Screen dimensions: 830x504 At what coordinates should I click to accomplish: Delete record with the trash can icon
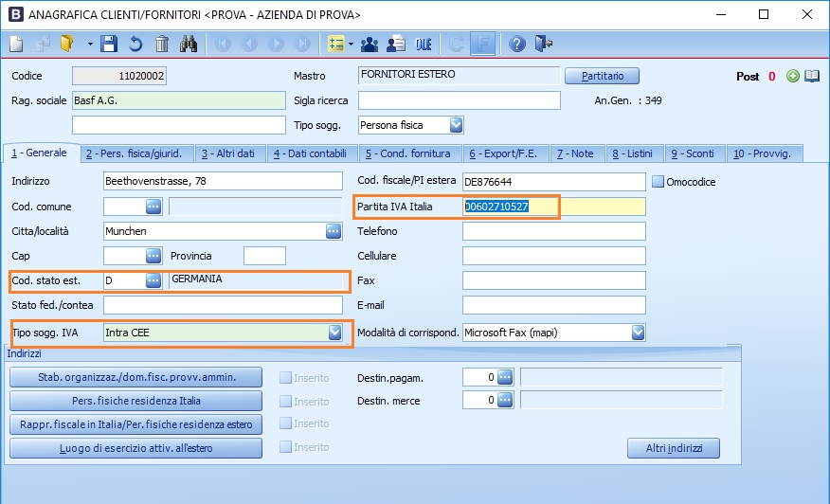[x=162, y=44]
